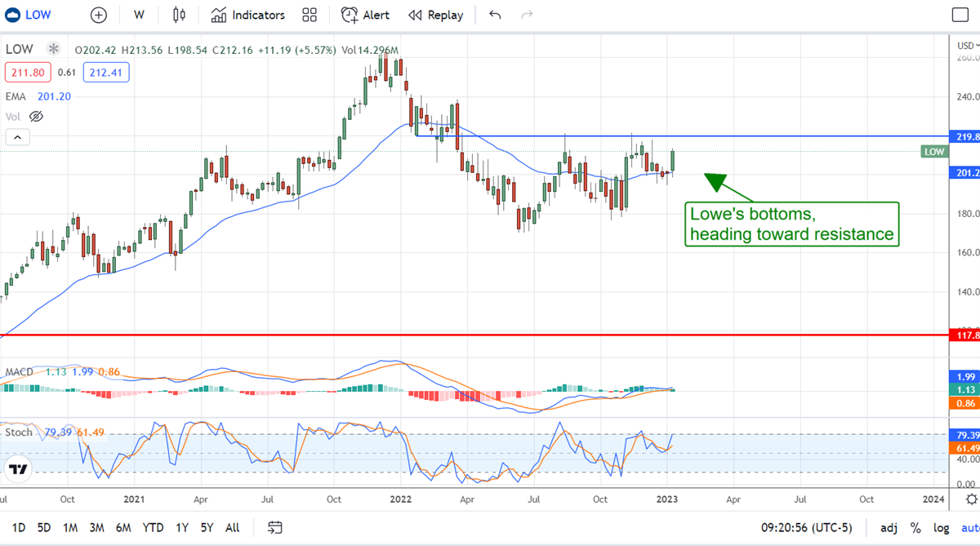Open the USD currency dropdown
Image resolution: width=980 pixels, height=546 pixels.
965,45
